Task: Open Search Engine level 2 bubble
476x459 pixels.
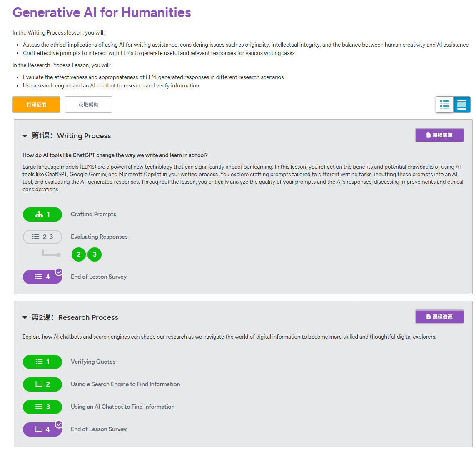Action: [x=42, y=384]
